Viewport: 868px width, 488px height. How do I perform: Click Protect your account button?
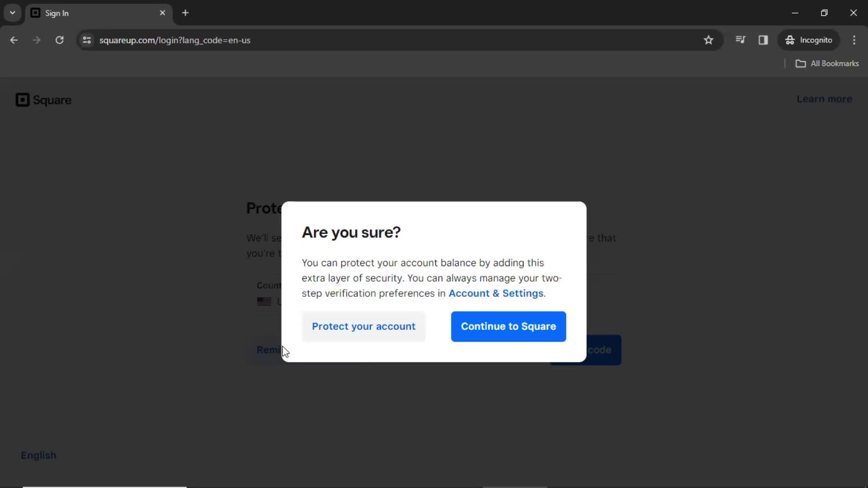pos(363,326)
